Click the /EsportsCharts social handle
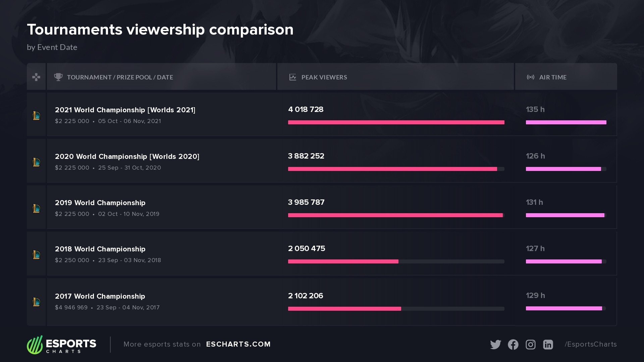The image size is (644, 362). pos(590,344)
